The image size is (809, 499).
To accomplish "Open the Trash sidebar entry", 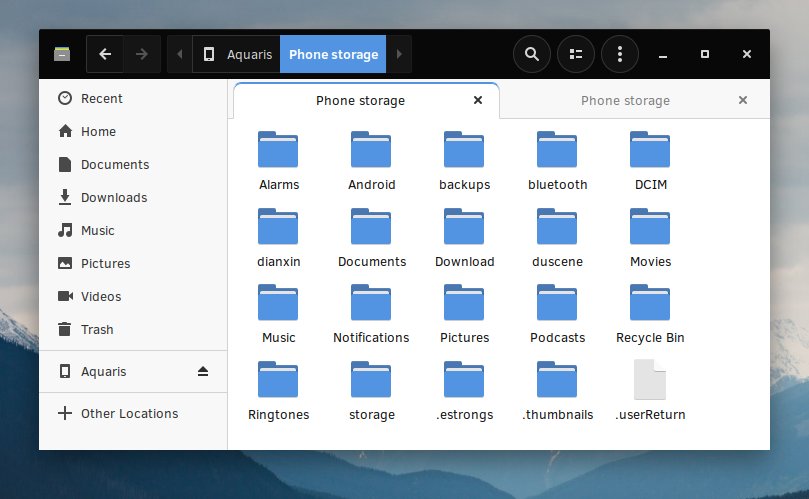I will click(97, 329).
